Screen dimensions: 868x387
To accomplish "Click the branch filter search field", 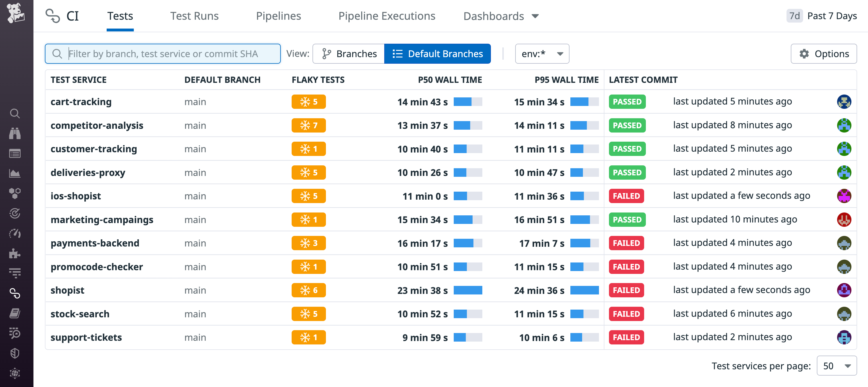I will click(x=163, y=53).
